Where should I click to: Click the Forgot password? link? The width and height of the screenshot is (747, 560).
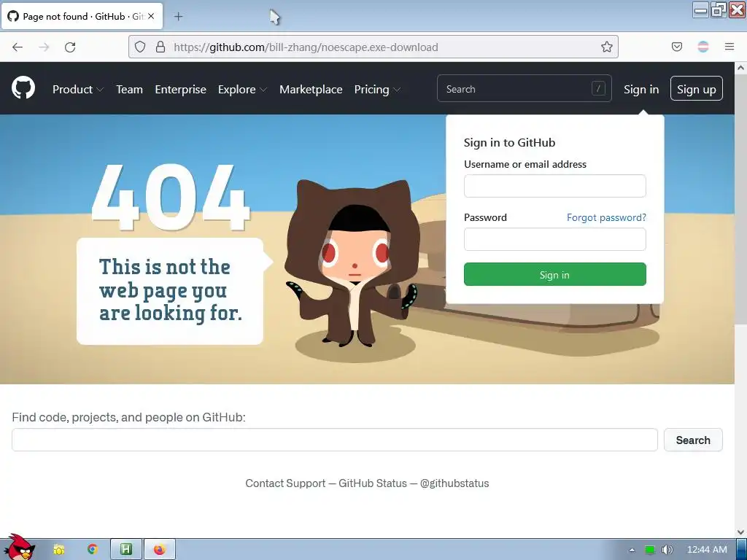(606, 217)
